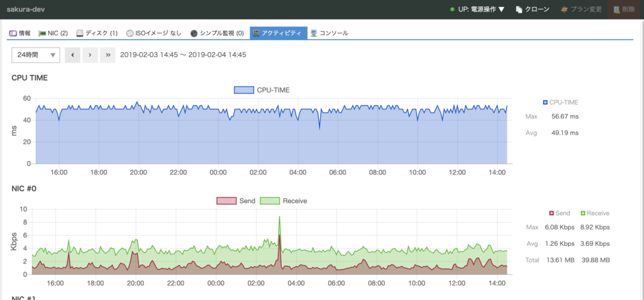The height and width of the screenshot is (300, 644).
Task: Click the プラン変更 button
Action: pyautogui.click(x=581, y=9)
